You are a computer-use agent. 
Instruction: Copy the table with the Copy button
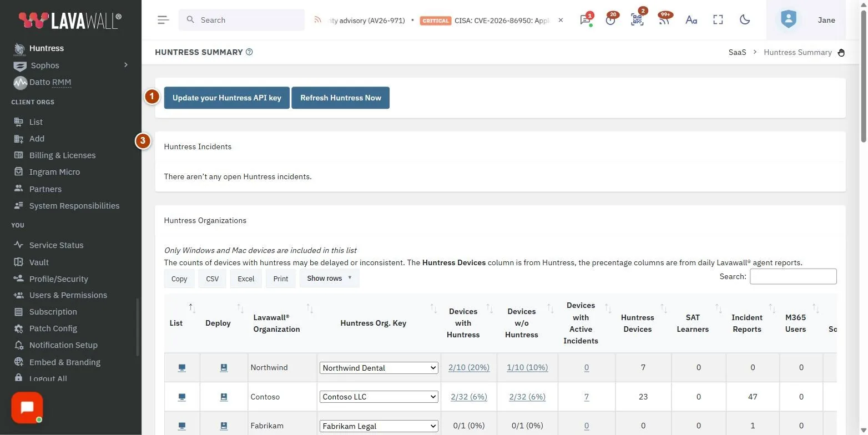pos(179,279)
